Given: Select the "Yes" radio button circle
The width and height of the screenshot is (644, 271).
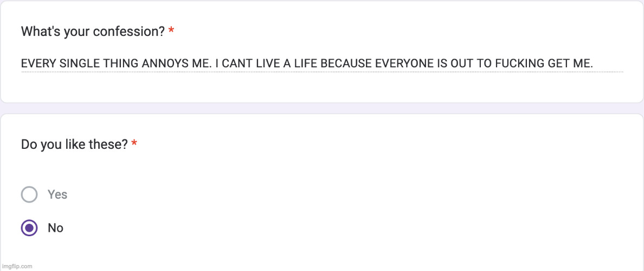Looking at the screenshot, I should coord(29,194).
